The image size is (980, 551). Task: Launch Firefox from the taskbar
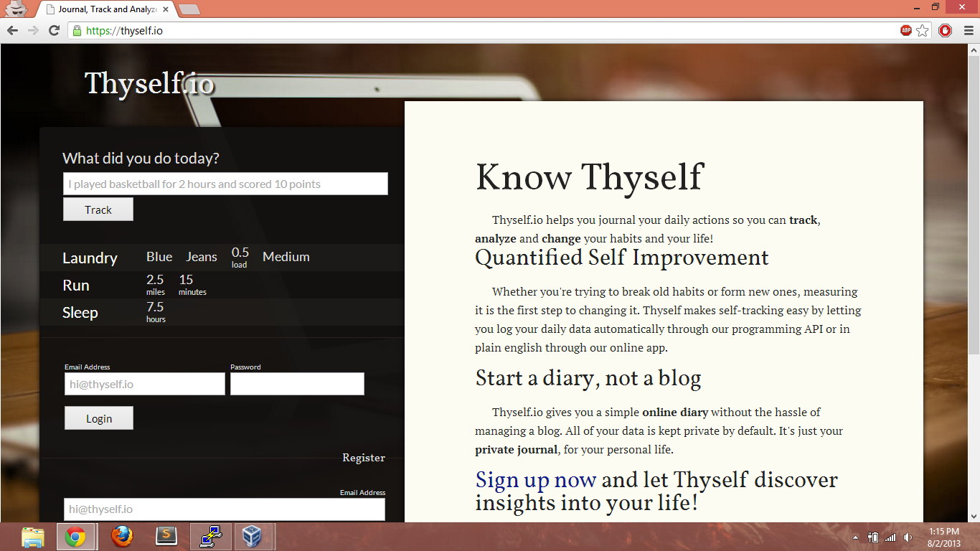122,537
